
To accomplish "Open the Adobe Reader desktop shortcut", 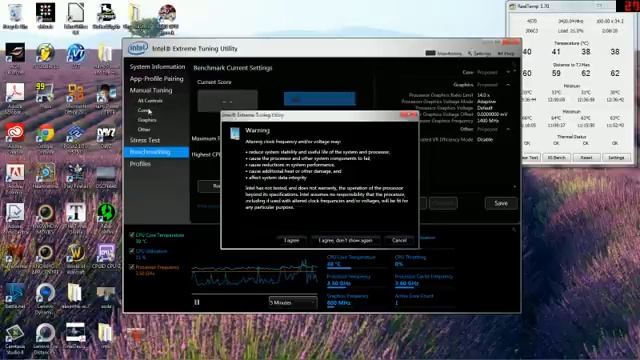I will tap(15, 96).
